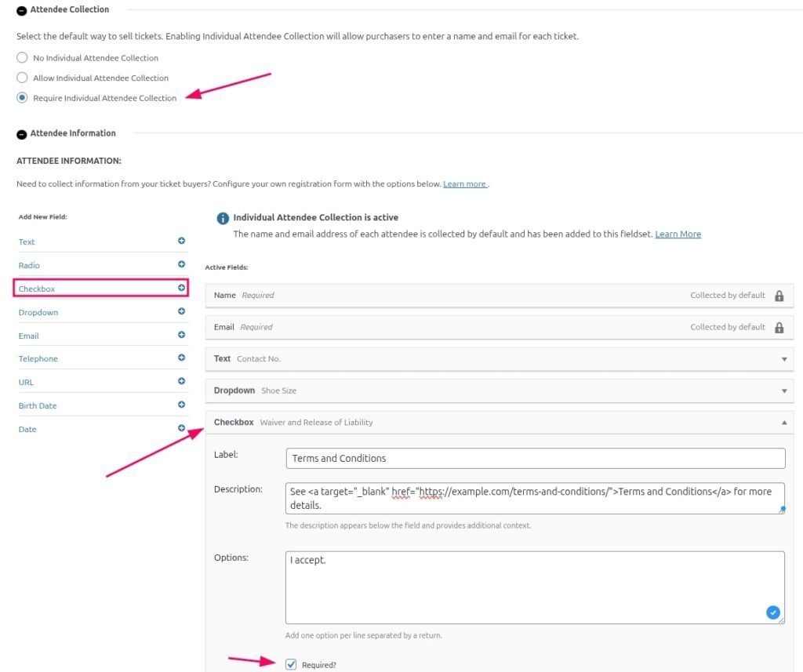Collapse the Attendee Collection section

click(22, 10)
